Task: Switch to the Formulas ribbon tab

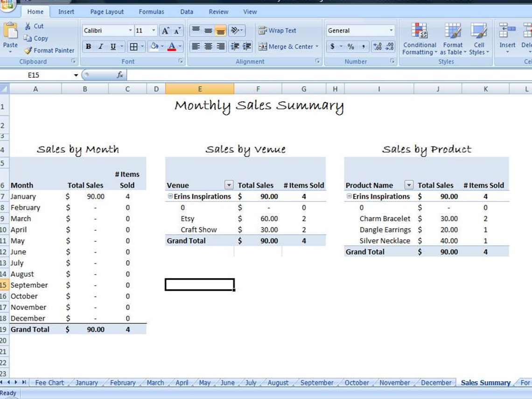Action: 151,12
